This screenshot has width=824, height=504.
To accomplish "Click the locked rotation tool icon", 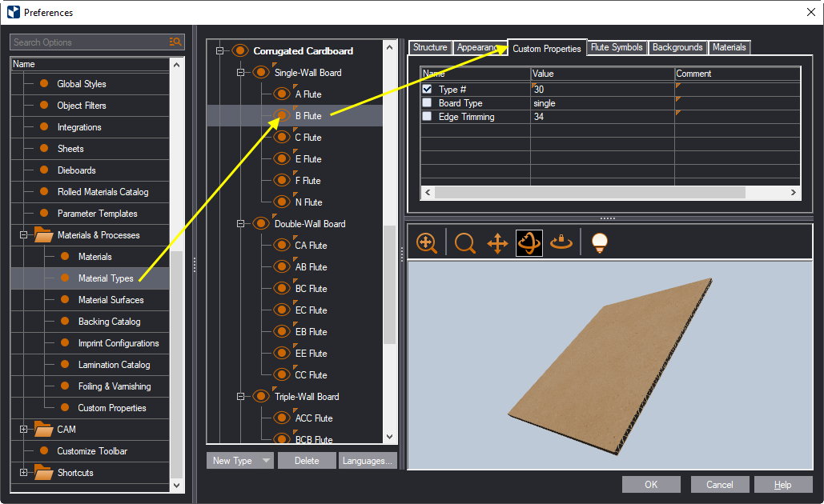I will click(561, 243).
